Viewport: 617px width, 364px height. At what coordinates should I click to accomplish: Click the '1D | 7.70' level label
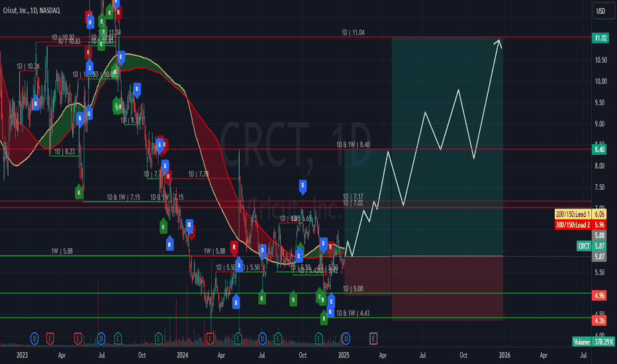pyautogui.click(x=199, y=174)
